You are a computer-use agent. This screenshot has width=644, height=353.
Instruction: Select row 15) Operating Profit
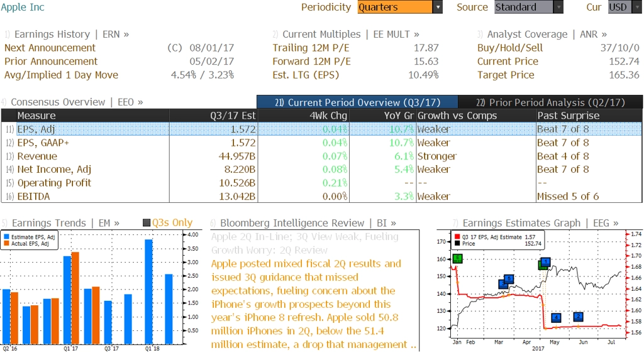tap(321, 183)
